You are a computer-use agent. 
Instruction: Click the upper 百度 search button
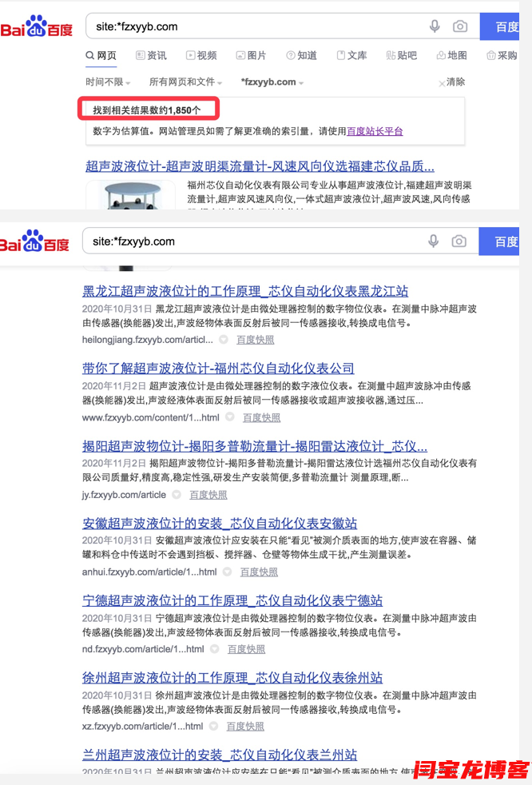click(x=506, y=26)
